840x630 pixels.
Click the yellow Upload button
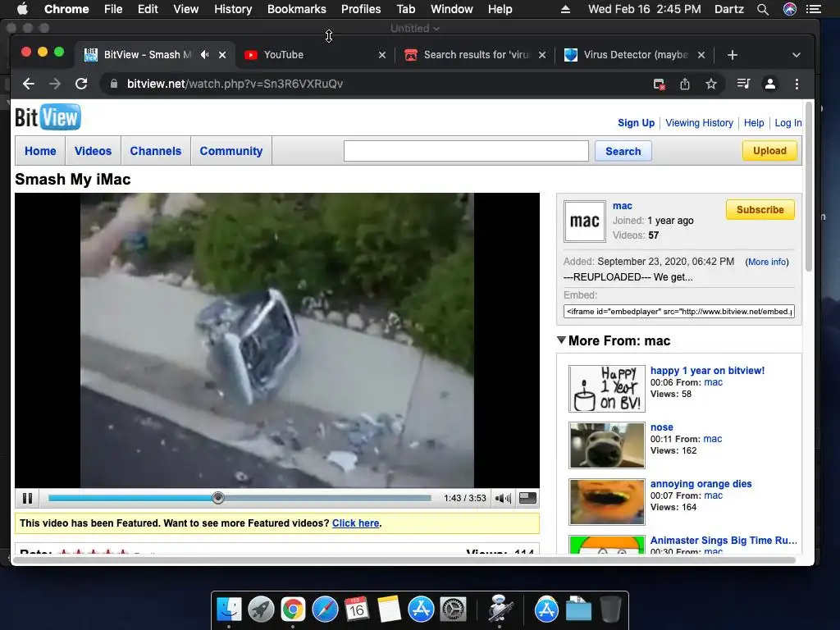pos(769,151)
